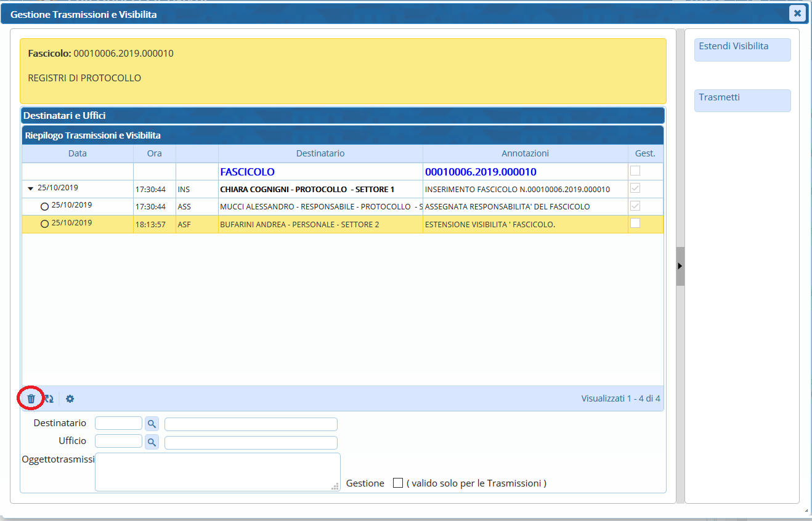
Task: Close the Gestione Trasmissioni dialog
Action: click(797, 13)
